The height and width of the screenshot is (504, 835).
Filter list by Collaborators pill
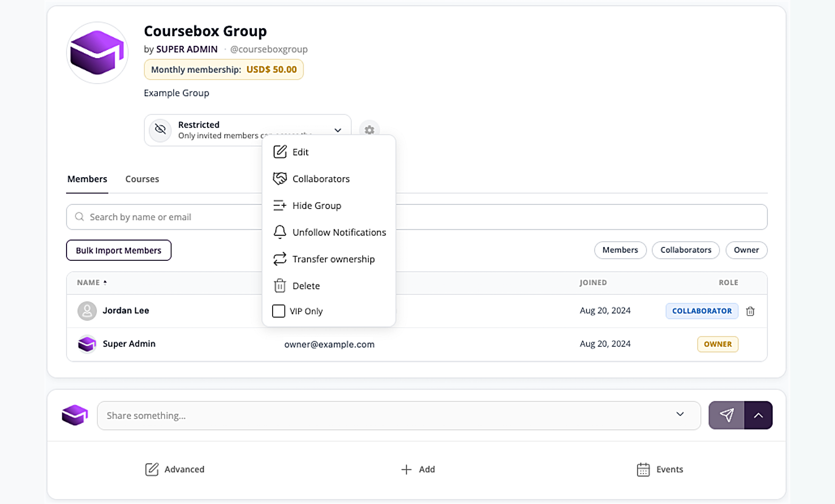686,250
